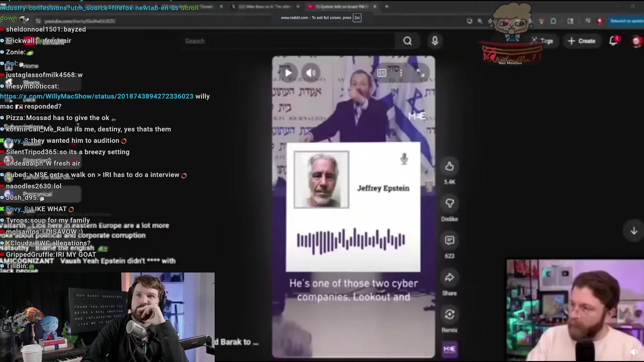The image size is (644, 362).
Task: Open the YouTube account avatar menu
Action: coord(636,41)
